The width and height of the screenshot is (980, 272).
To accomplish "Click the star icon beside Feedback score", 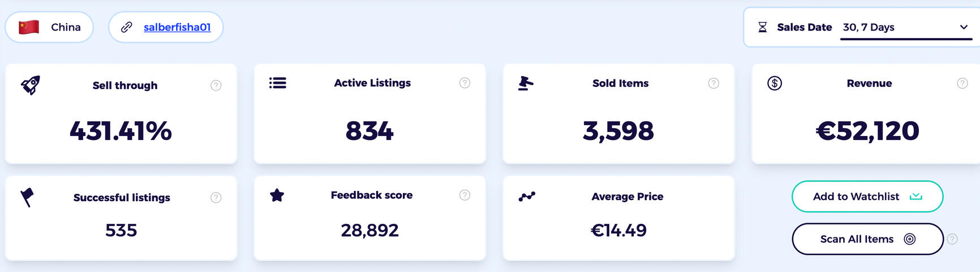I will [x=277, y=195].
